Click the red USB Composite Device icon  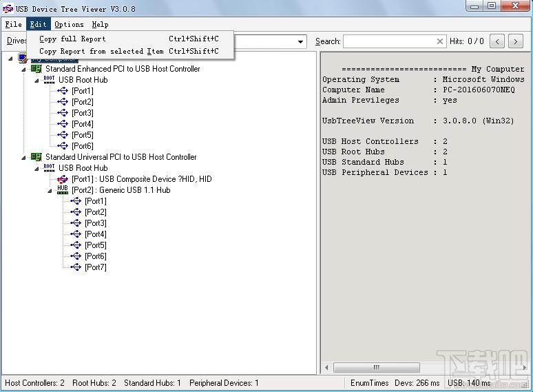[x=63, y=179]
